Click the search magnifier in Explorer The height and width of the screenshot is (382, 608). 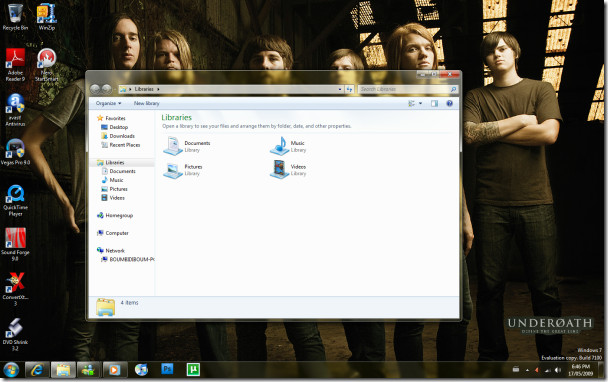point(453,89)
